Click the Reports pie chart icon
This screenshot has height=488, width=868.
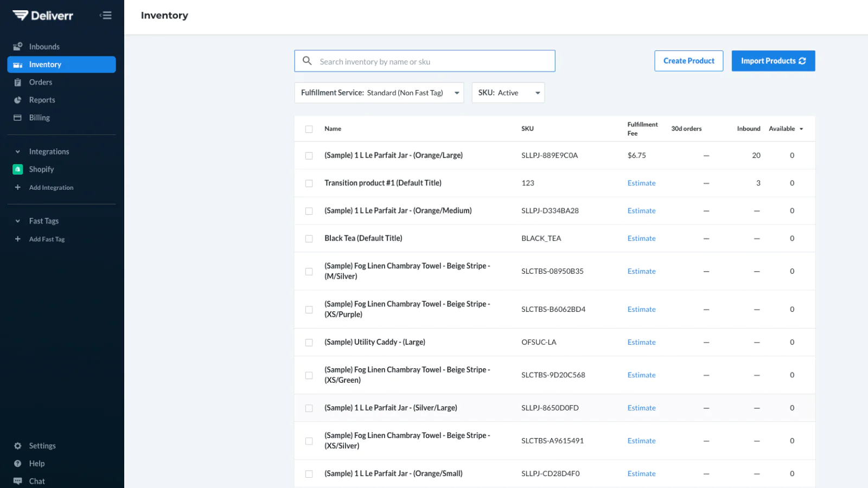(18, 100)
